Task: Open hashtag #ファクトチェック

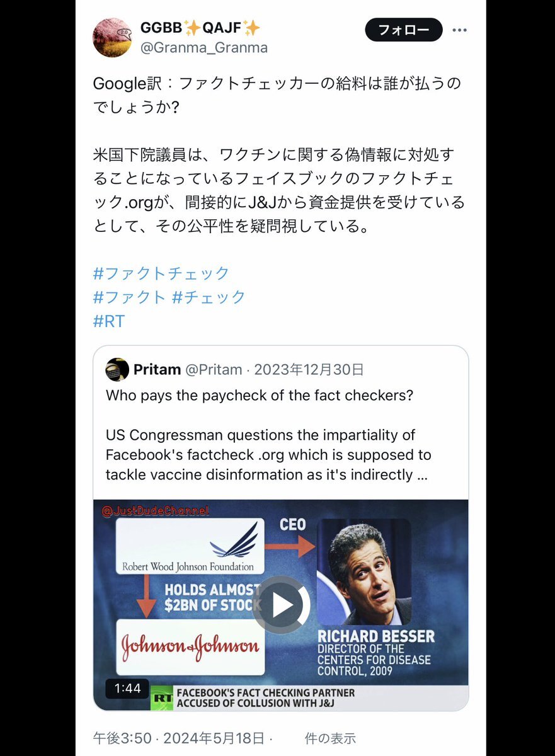Action: [x=161, y=273]
